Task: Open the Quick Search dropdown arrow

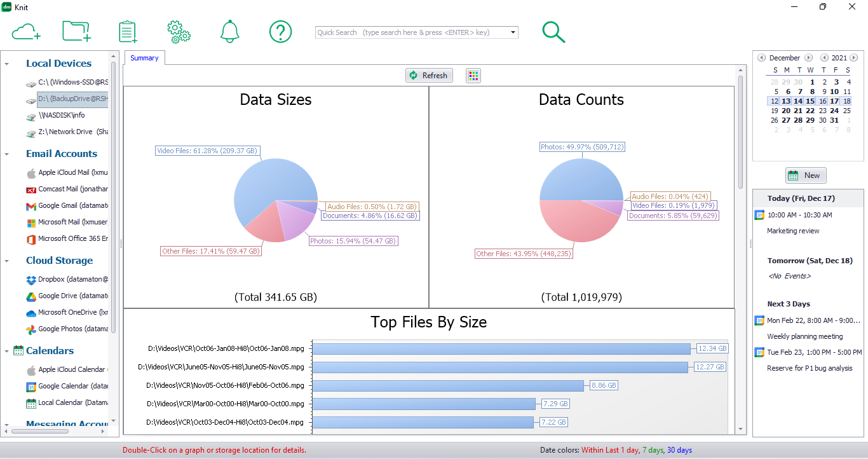Action: (513, 32)
